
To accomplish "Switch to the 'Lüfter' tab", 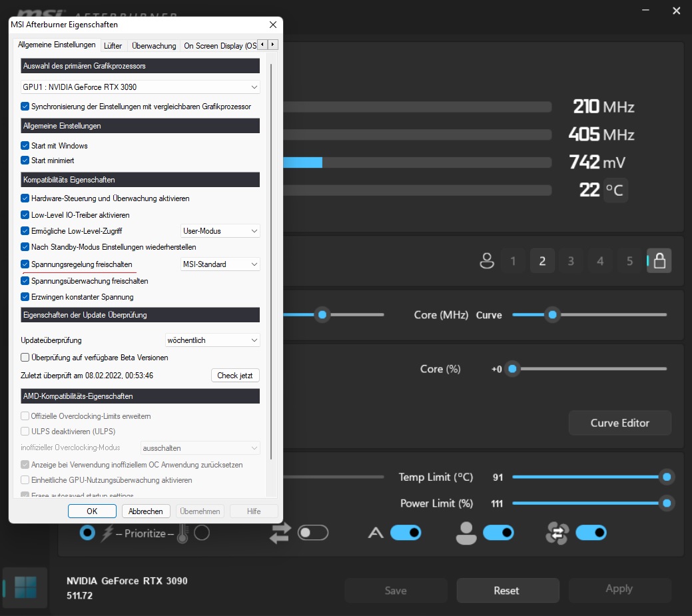I will pyautogui.click(x=113, y=46).
